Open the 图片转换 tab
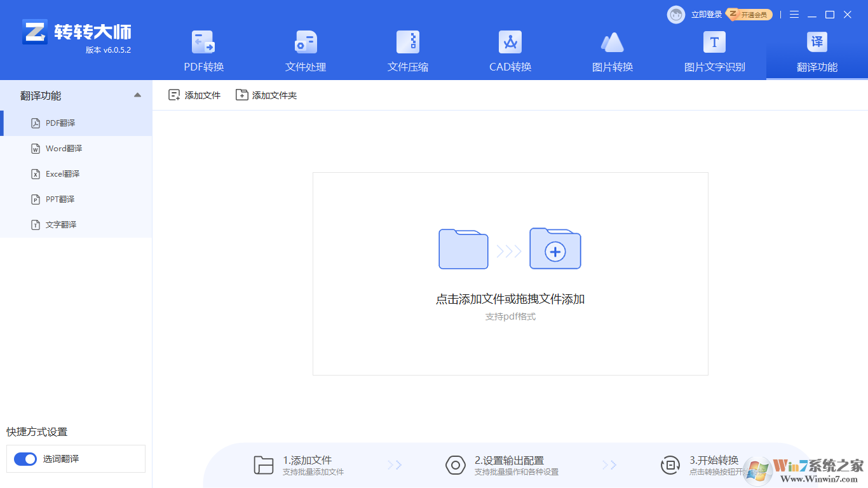The image size is (868, 488). pyautogui.click(x=613, y=51)
